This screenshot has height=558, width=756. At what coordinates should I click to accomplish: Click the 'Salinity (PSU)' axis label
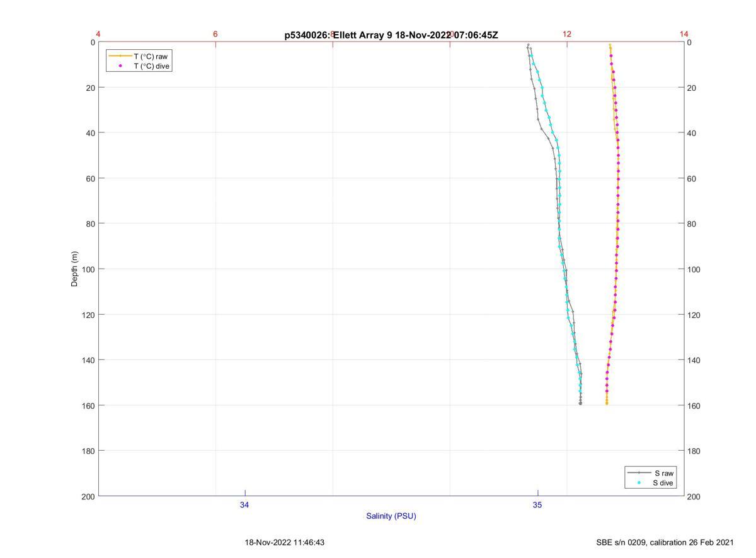[391, 516]
